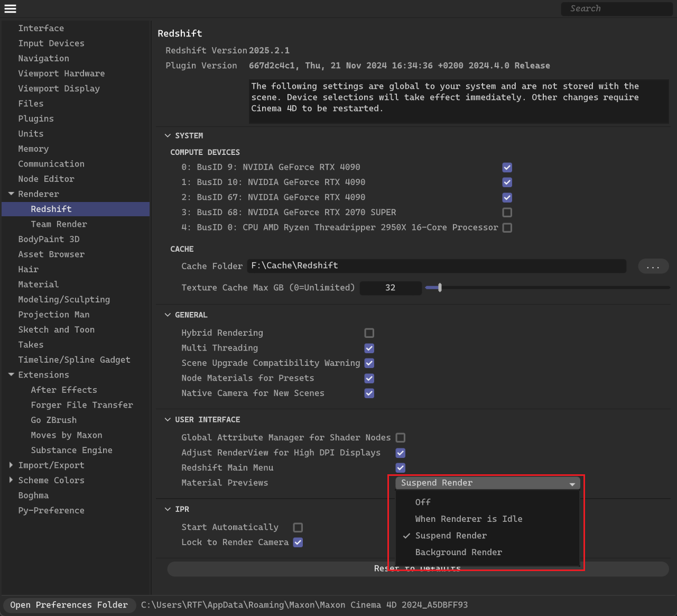
Task: Collapse the GENERAL section
Action: click(x=168, y=315)
